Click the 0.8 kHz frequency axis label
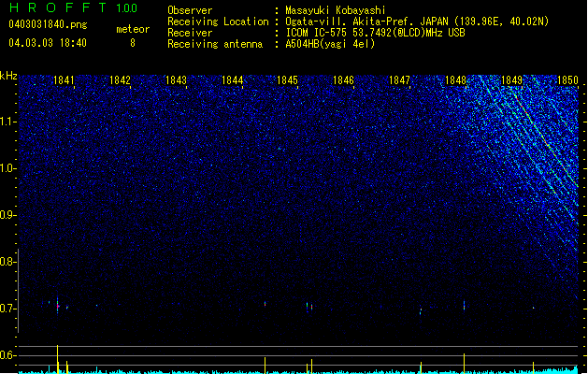The height and width of the screenshot is (374, 588). [x=7, y=262]
